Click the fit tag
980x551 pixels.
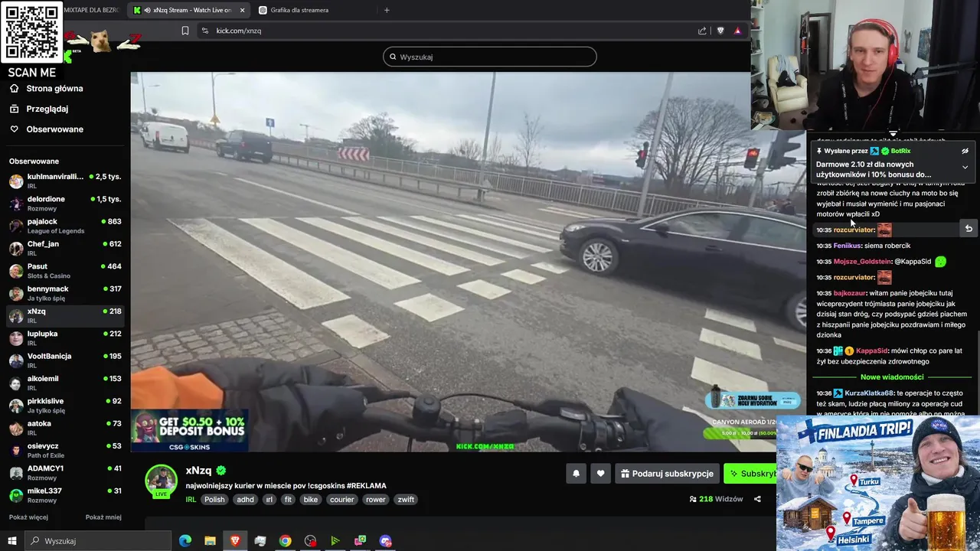[288, 500]
